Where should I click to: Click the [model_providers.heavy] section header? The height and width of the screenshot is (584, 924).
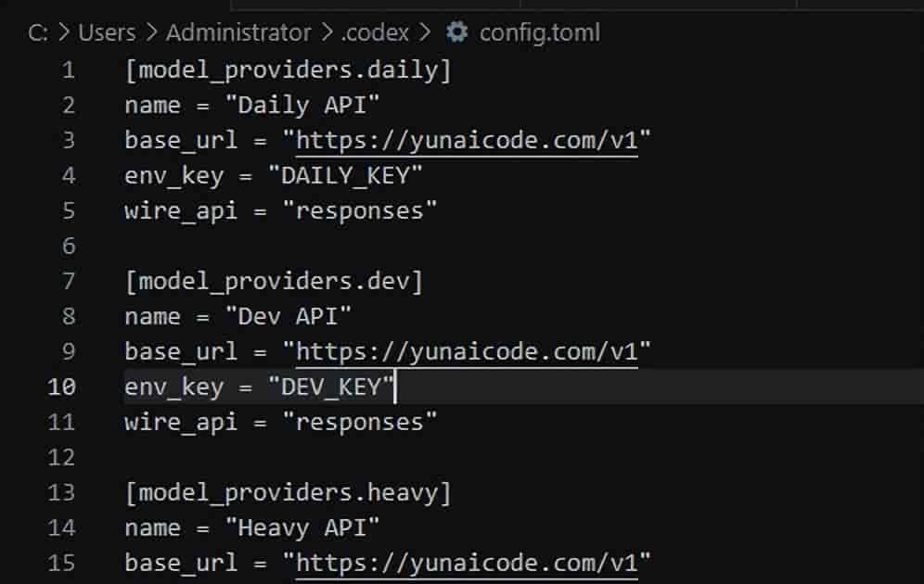(289, 493)
